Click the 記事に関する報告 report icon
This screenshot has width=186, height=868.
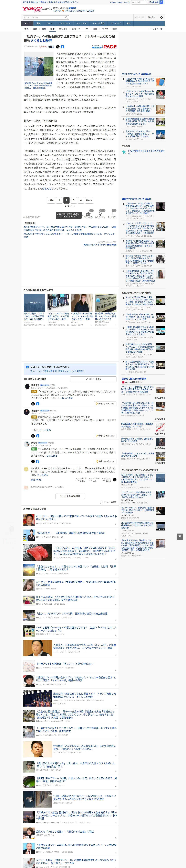click(24, 217)
